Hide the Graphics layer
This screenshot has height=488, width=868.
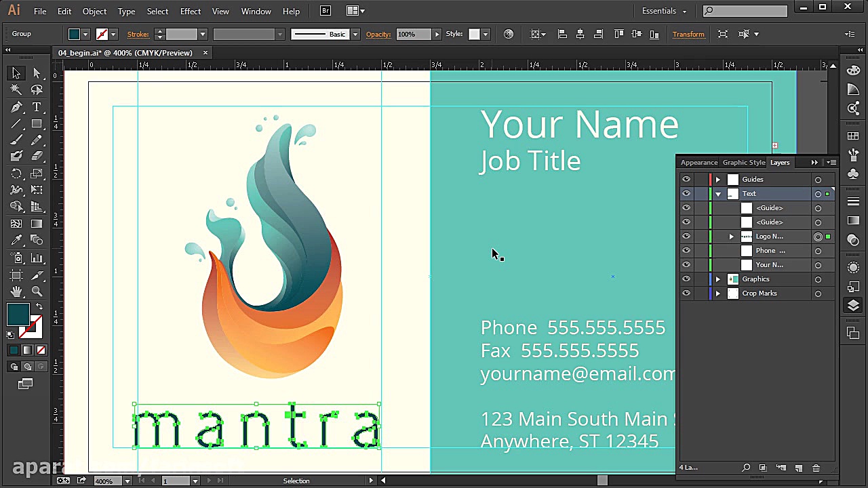(x=686, y=279)
